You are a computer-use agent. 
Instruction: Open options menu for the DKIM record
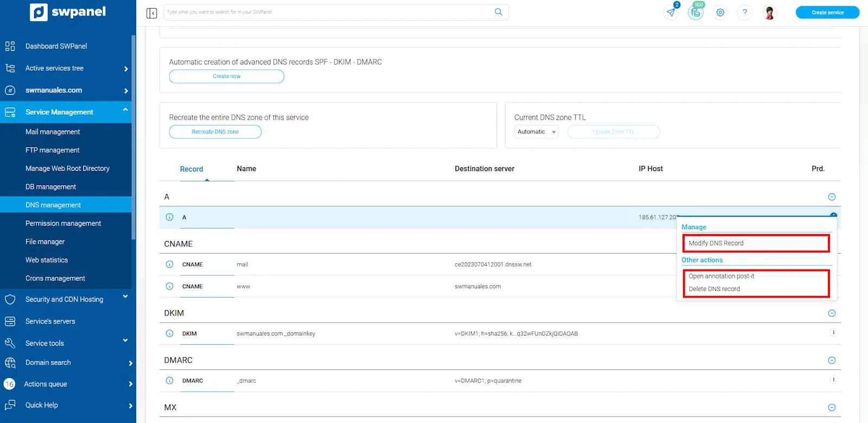point(833,333)
